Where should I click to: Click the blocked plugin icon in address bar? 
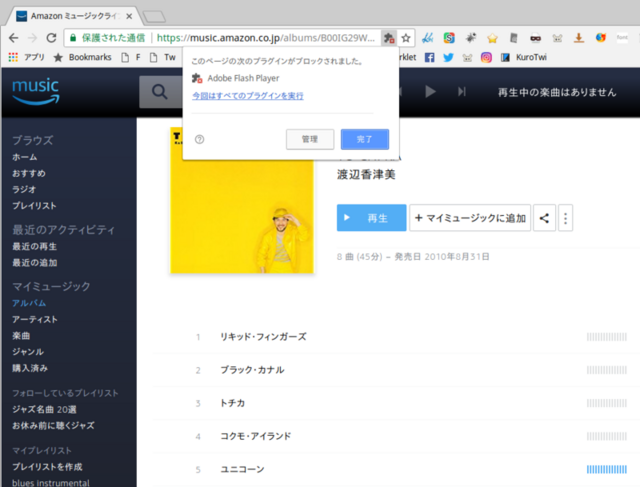coord(389,38)
